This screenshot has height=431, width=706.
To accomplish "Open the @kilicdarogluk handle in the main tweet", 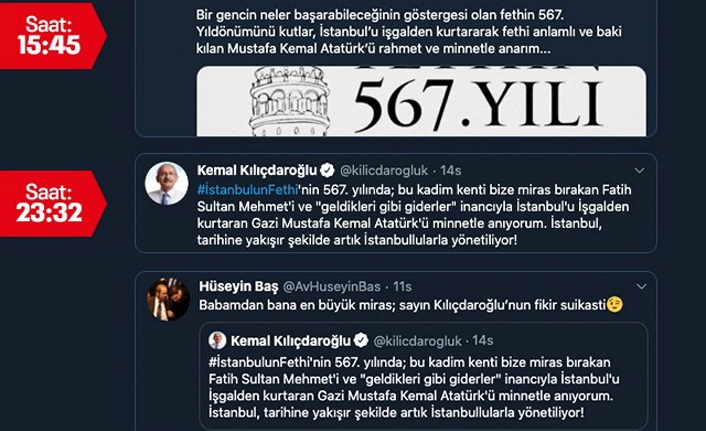I will (x=384, y=170).
